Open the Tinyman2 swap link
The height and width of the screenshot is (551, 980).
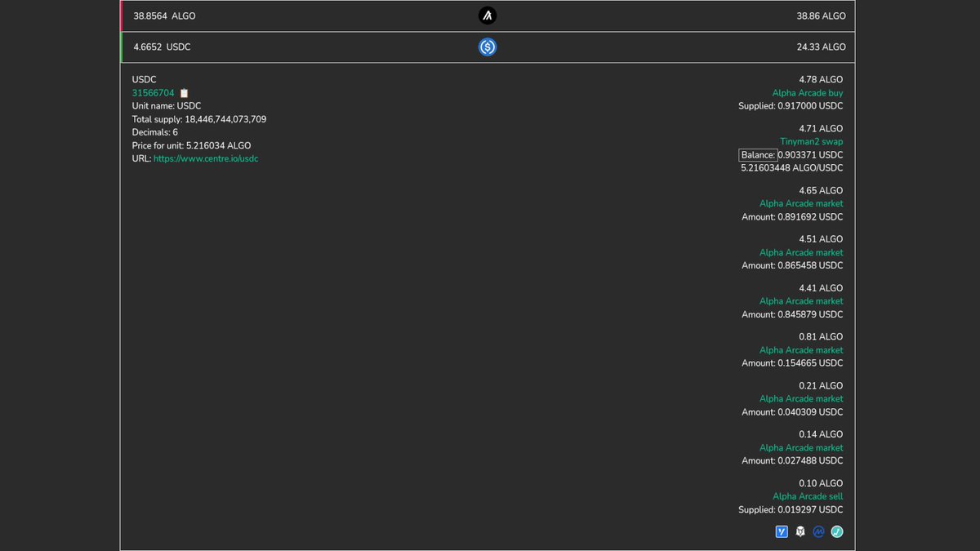click(812, 142)
